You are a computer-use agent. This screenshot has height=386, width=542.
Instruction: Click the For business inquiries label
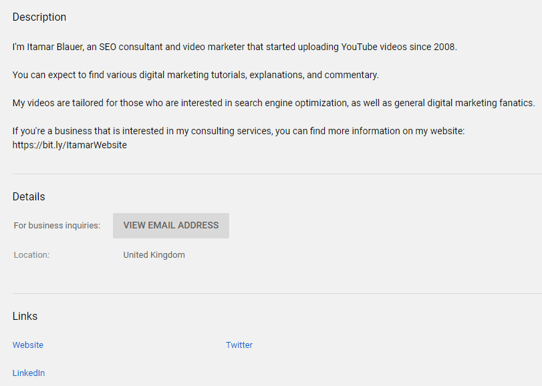point(57,225)
